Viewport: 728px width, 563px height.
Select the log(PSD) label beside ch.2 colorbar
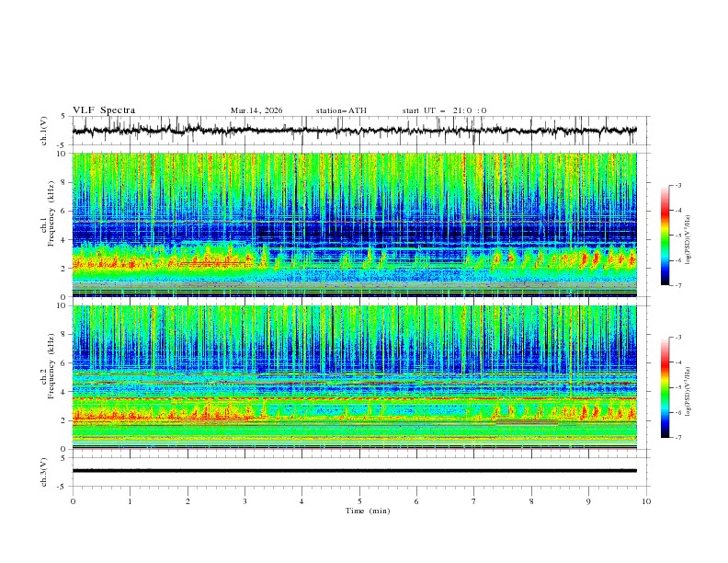[x=688, y=392]
